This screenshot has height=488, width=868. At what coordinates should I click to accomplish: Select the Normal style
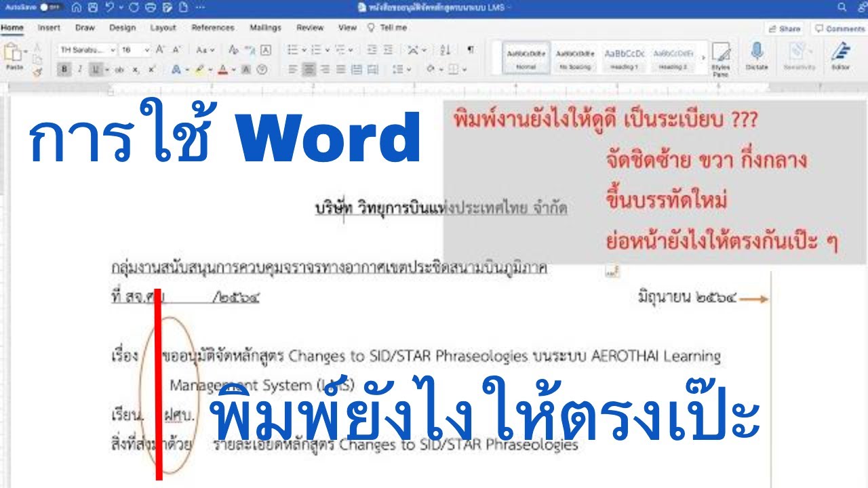[526, 58]
